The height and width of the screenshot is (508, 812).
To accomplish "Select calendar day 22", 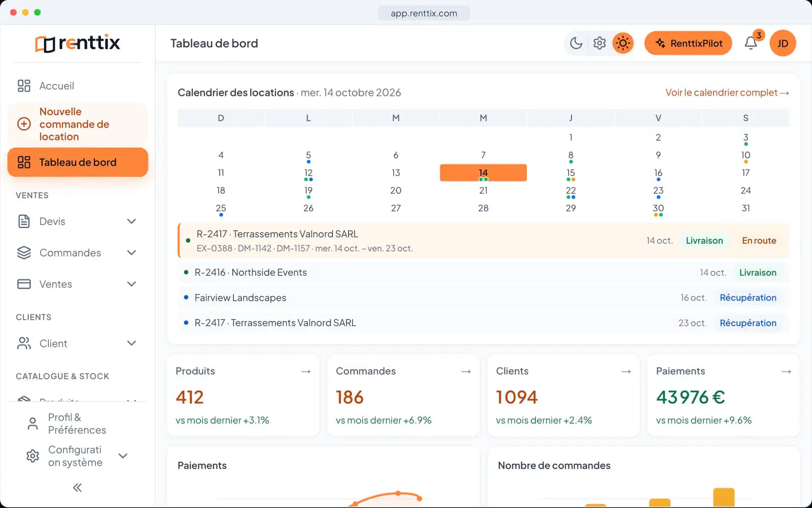I will (571, 191).
